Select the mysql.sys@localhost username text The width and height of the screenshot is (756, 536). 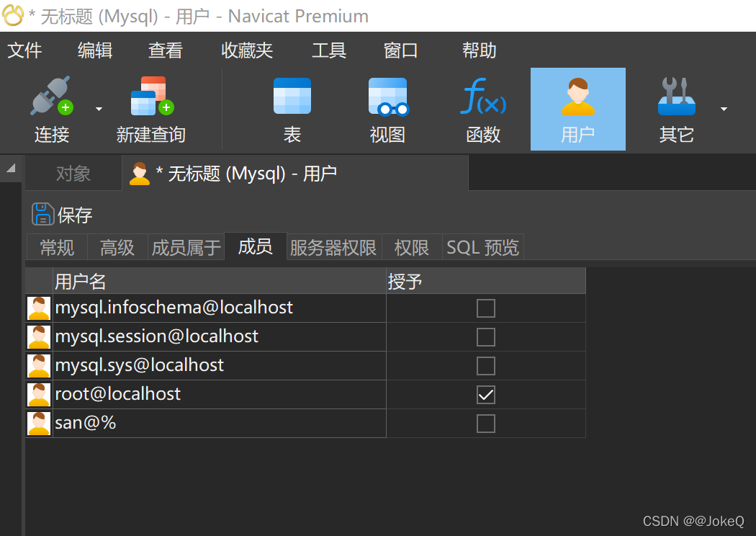[140, 366]
